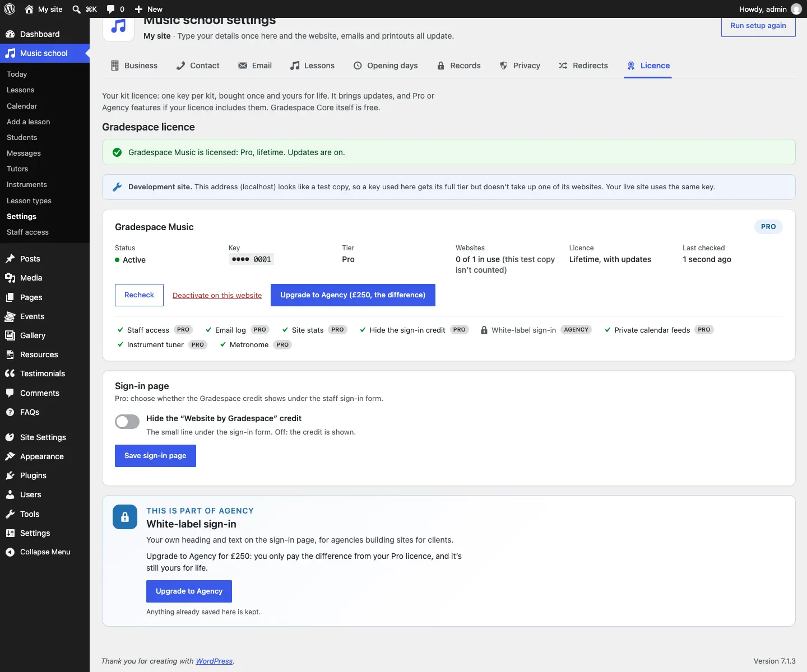The height and width of the screenshot is (672, 807).
Task: Click the blue padlock icon on White-label card
Action: [125, 517]
